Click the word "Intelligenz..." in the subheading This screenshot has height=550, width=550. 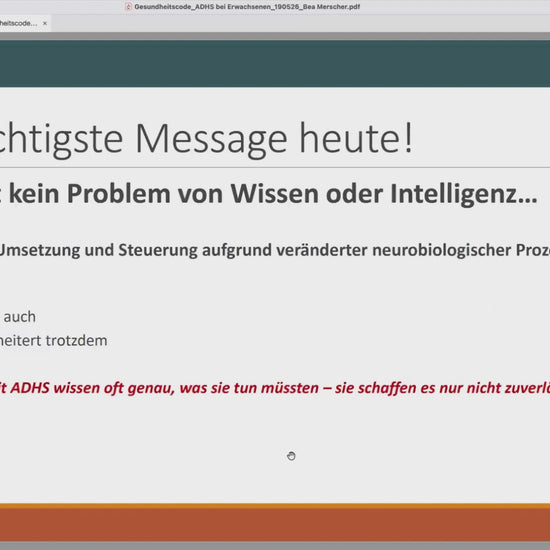coord(464,194)
